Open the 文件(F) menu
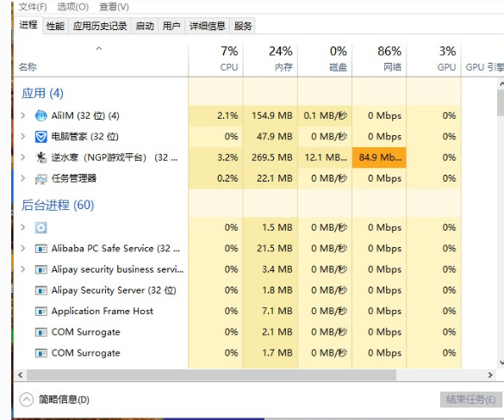 pyautogui.click(x=33, y=7)
